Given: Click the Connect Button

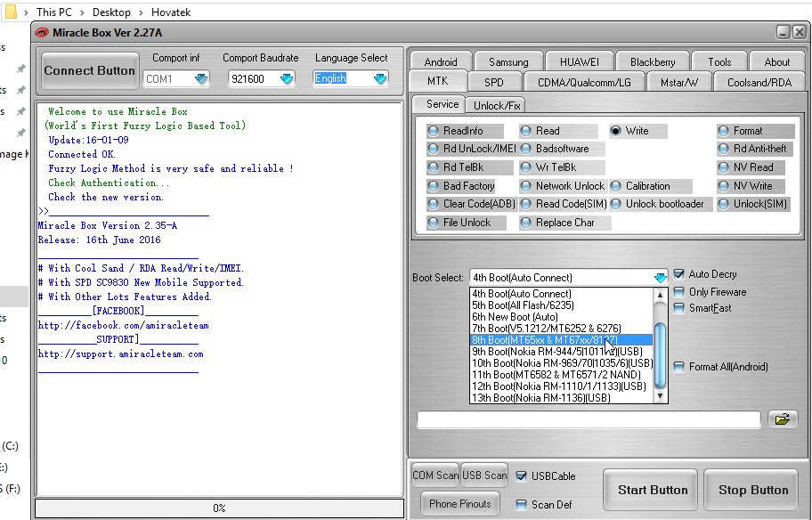Looking at the screenshot, I should click(x=90, y=71).
